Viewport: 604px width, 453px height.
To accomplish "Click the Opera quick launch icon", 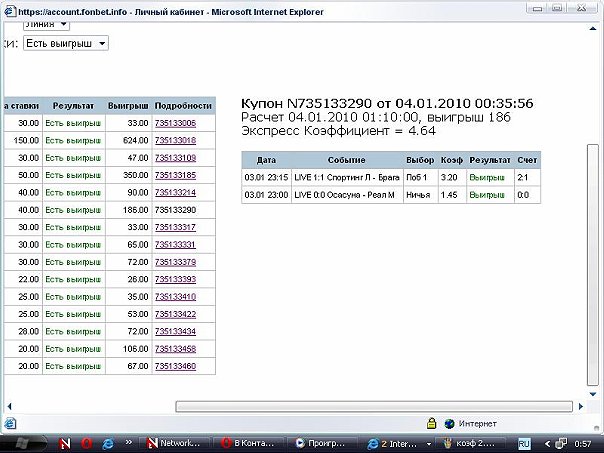I will (x=85, y=443).
